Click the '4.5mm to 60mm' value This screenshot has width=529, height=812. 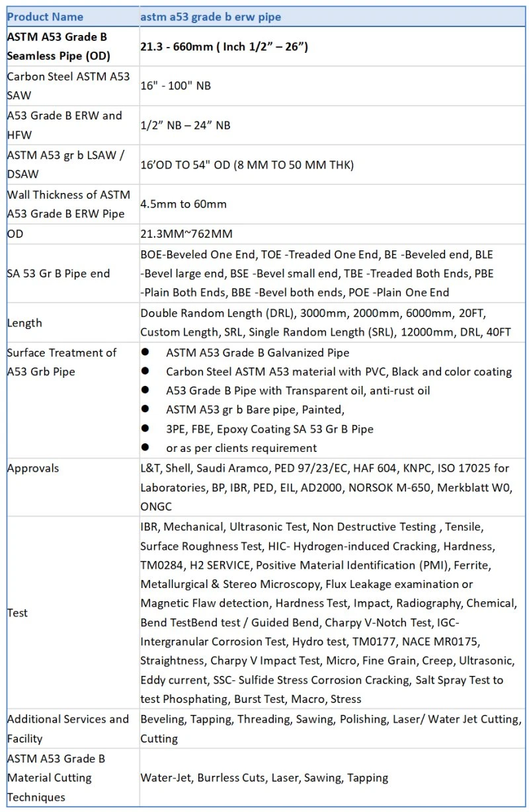pos(183,204)
